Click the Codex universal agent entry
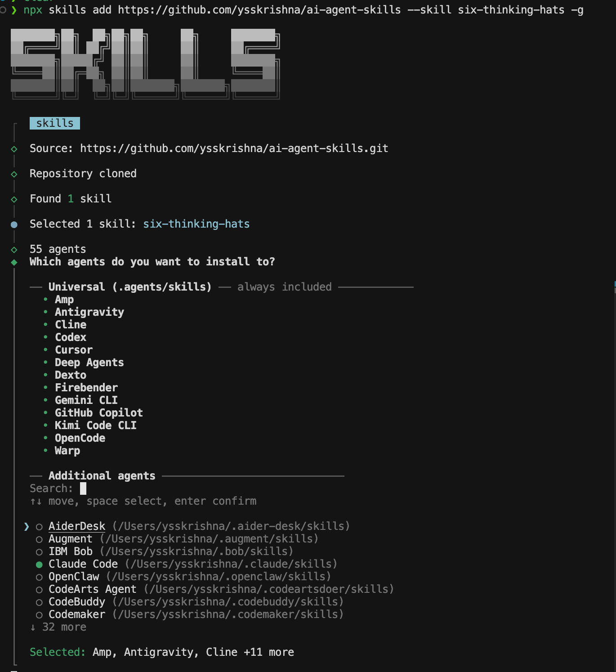Screen dimensions: 616x672 [71, 337]
